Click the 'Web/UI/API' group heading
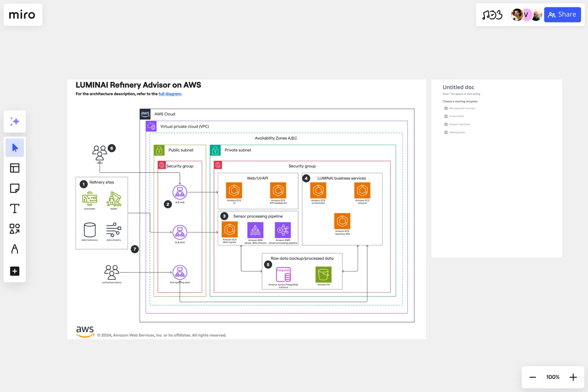 [258, 178]
